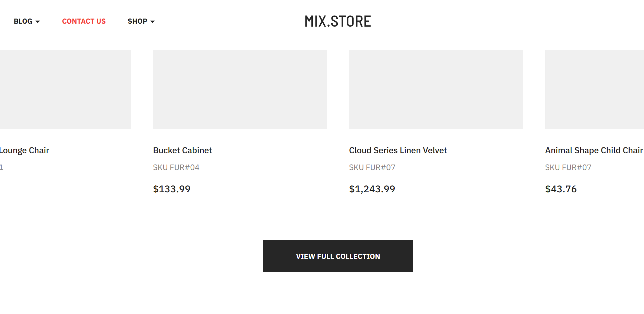Click the $1,243.99 price
The width and height of the screenshot is (644, 314).
click(372, 189)
